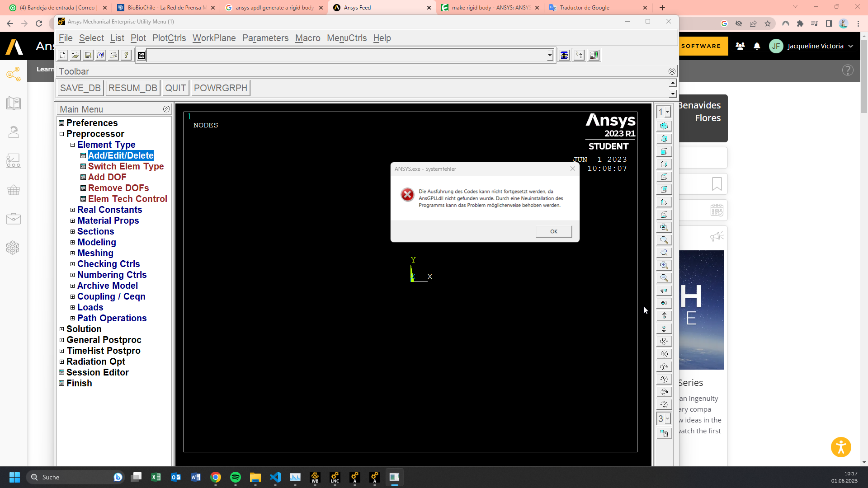Screen dimensions: 868x488
Task: Click the Reset Picking icon with up arrow
Action: 579,55
